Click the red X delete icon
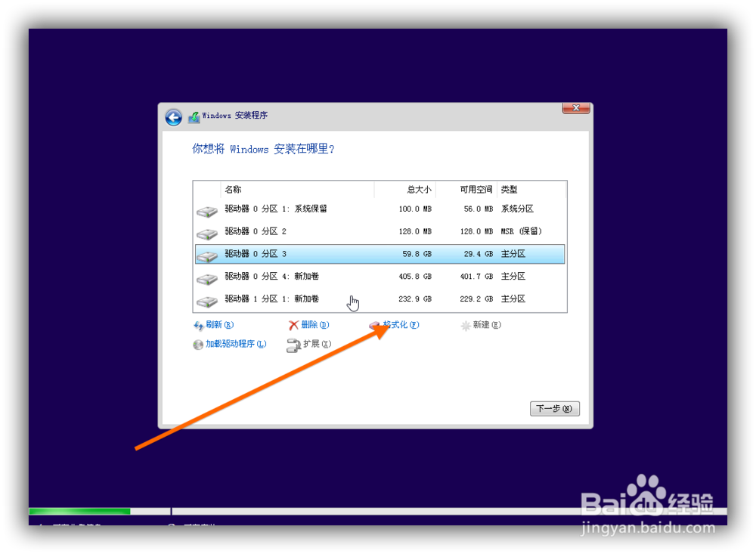Screen dimensions: 756x554 tap(293, 326)
